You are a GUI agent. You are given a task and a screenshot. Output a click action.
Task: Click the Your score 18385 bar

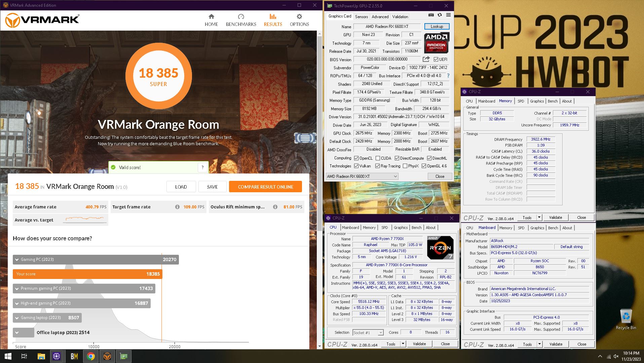[x=87, y=274]
